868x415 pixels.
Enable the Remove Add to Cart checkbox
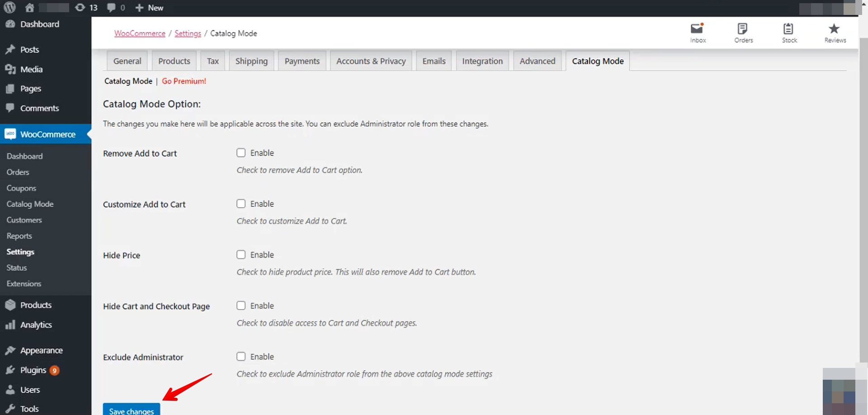point(241,153)
